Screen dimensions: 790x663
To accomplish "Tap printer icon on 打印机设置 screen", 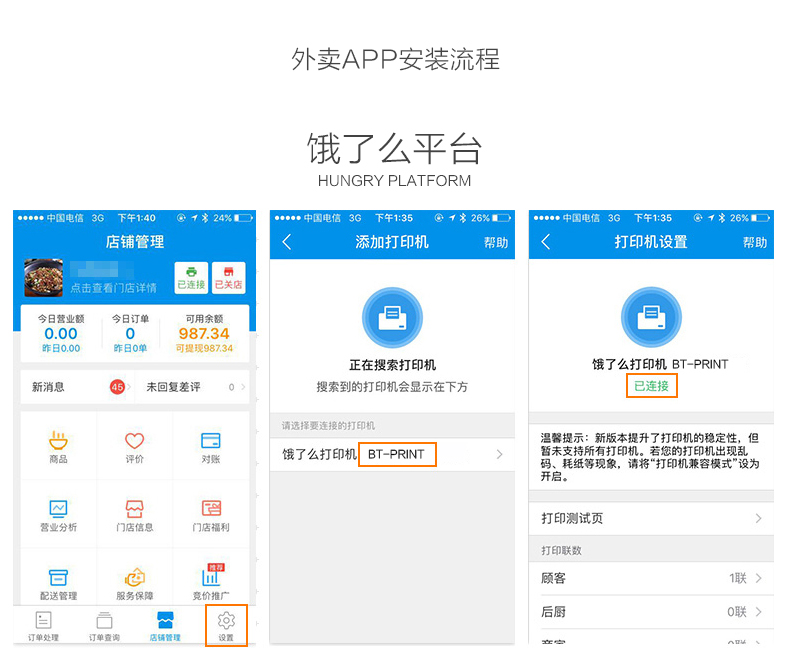I will pyautogui.click(x=651, y=317).
